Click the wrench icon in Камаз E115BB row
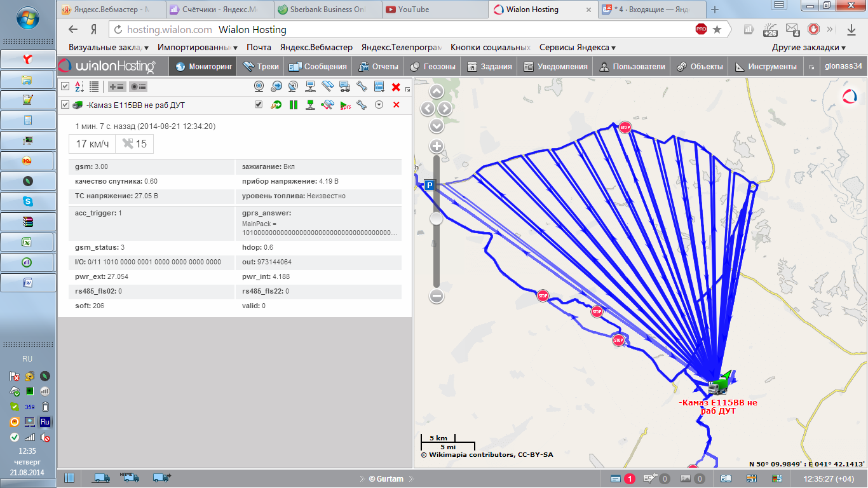 point(362,105)
